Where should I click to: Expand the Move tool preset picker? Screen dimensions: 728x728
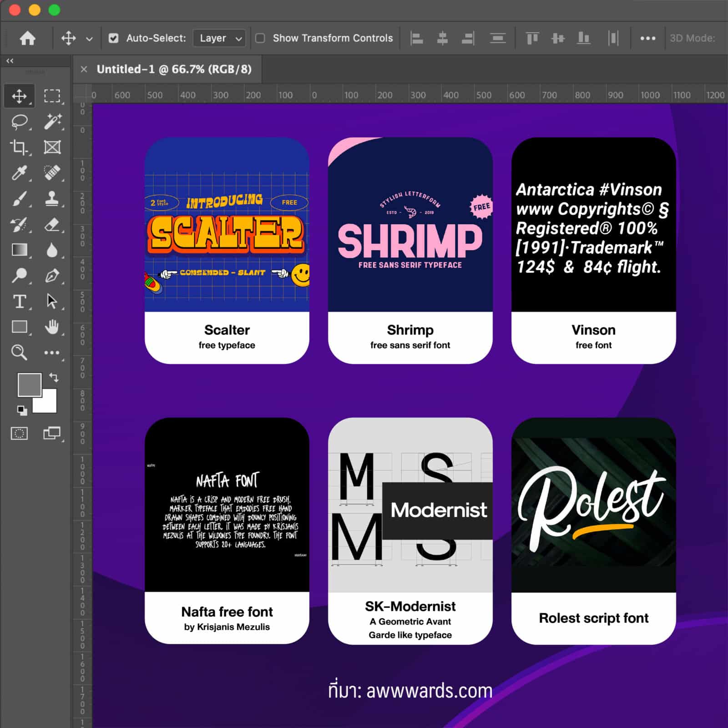click(89, 39)
